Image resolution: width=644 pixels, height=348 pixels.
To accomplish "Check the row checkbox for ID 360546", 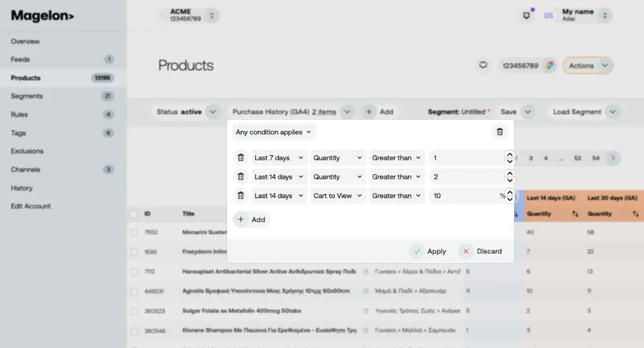I will click(x=134, y=330).
